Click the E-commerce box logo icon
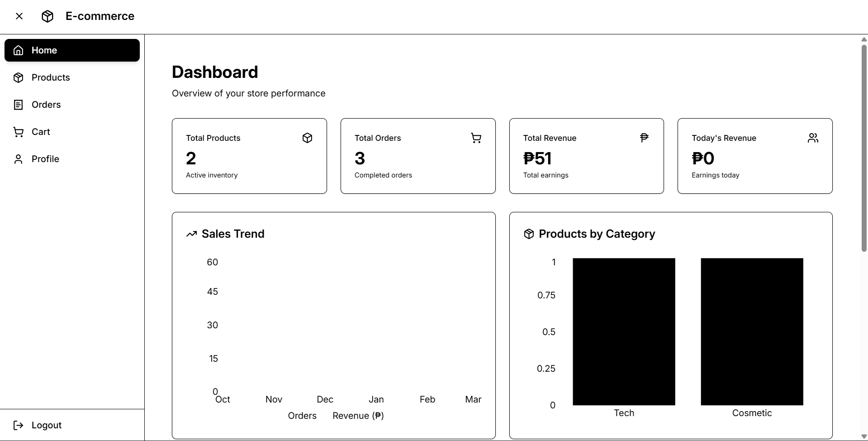 click(x=47, y=16)
